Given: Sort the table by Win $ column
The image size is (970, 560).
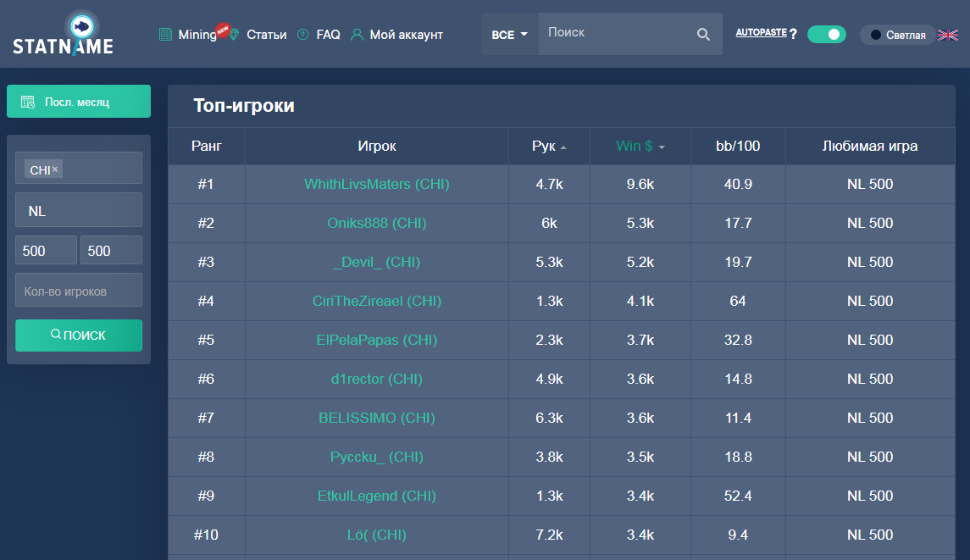Looking at the screenshot, I should pyautogui.click(x=640, y=146).
